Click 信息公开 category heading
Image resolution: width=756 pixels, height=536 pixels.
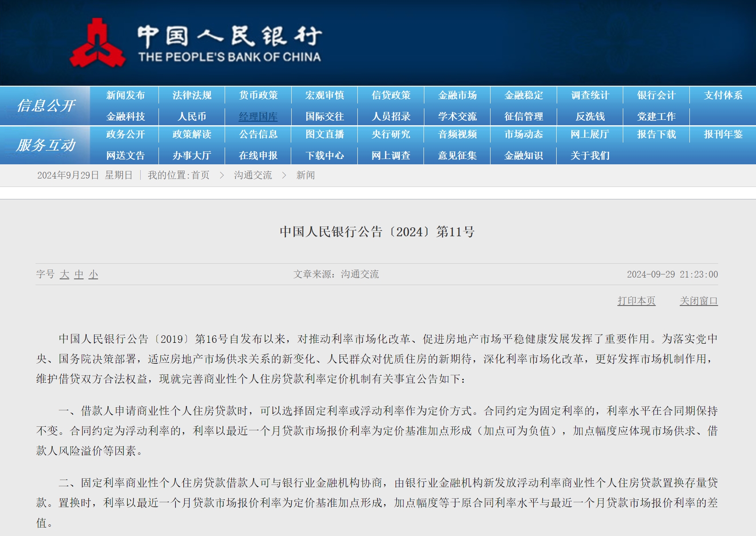tap(46, 106)
